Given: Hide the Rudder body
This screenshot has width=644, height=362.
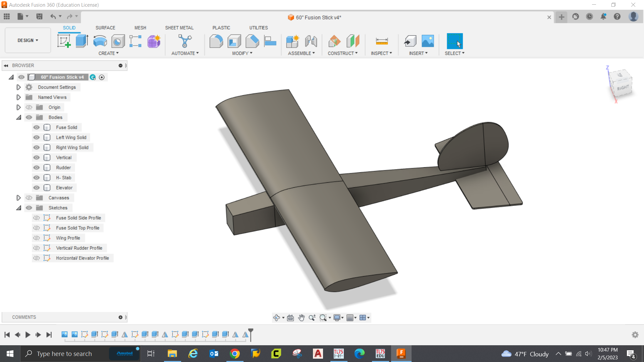Looking at the screenshot, I should click(x=36, y=167).
